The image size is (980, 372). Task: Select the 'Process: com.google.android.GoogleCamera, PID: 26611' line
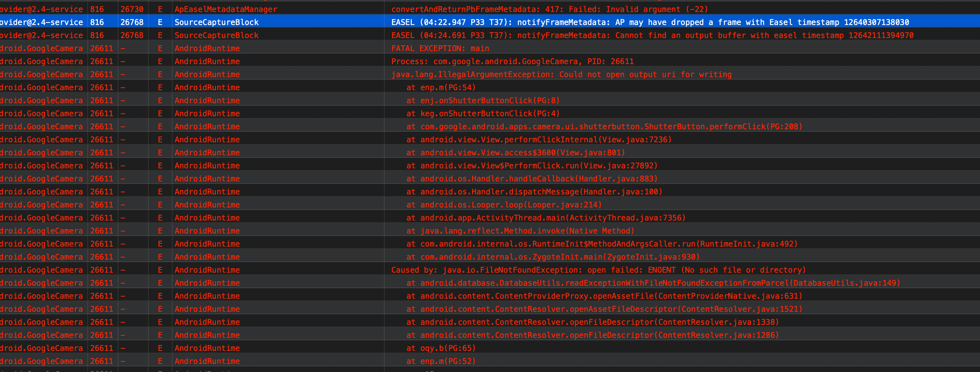(x=513, y=61)
